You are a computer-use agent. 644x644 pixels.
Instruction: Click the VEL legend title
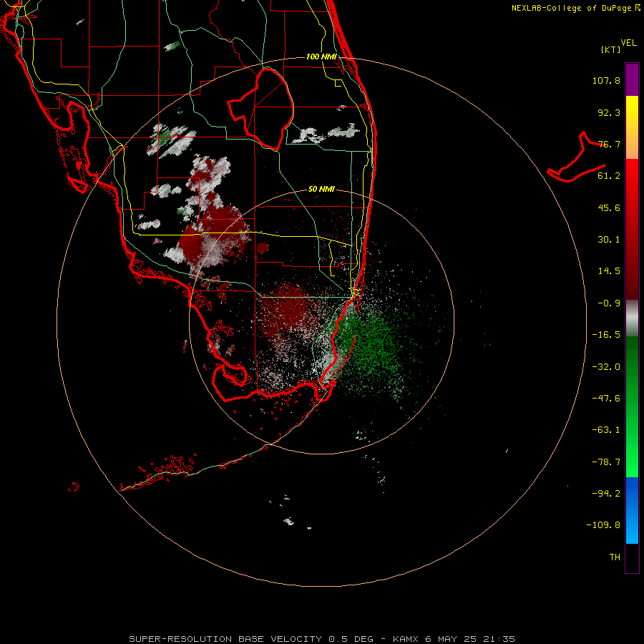point(628,43)
